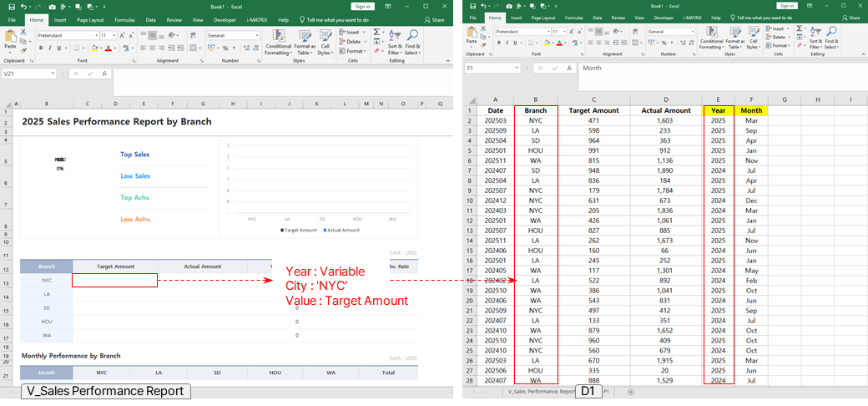The height and width of the screenshot is (406, 868).
Task: Click the Sign in button in the right window
Action: [x=787, y=6]
